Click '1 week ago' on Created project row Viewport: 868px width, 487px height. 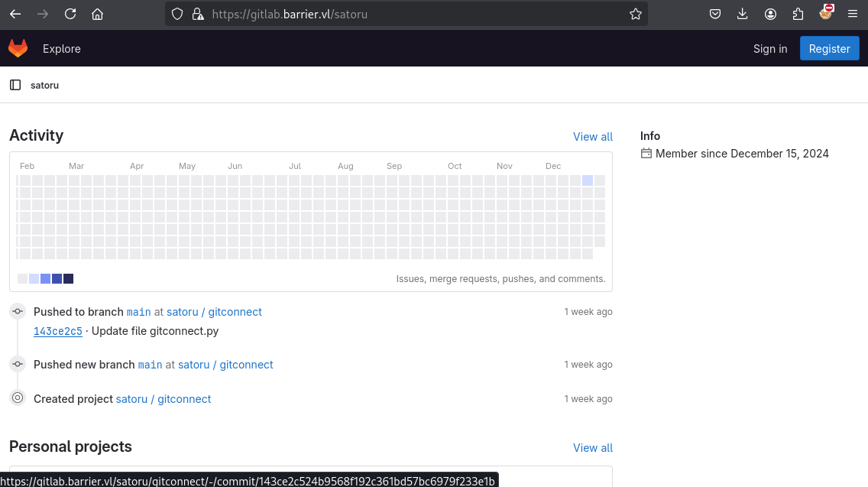[x=588, y=399]
